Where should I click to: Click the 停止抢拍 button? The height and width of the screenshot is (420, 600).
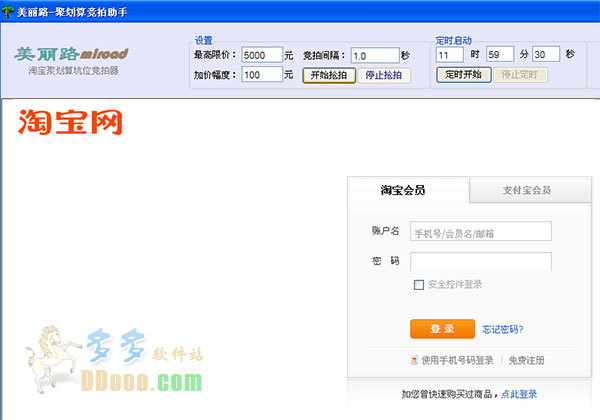coord(384,75)
